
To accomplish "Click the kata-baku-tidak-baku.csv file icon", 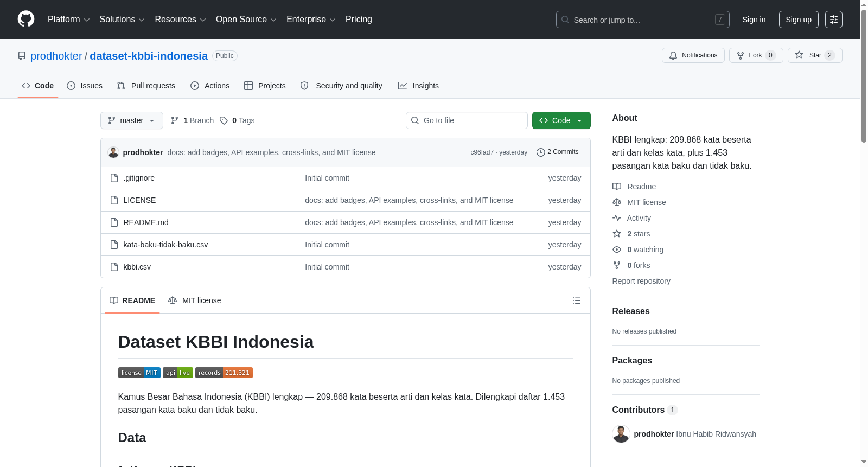I will click(x=114, y=245).
